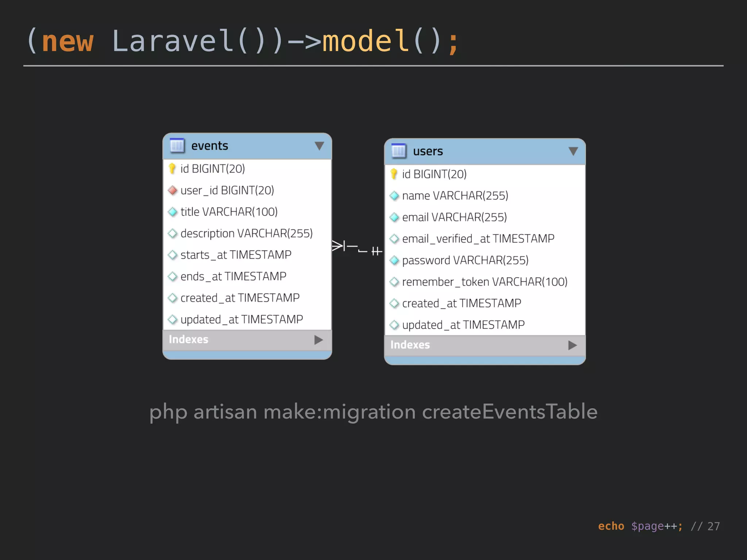
Task: Click the diamond icon beside starts_at TIMESTAMP
Action: [x=173, y=255]
